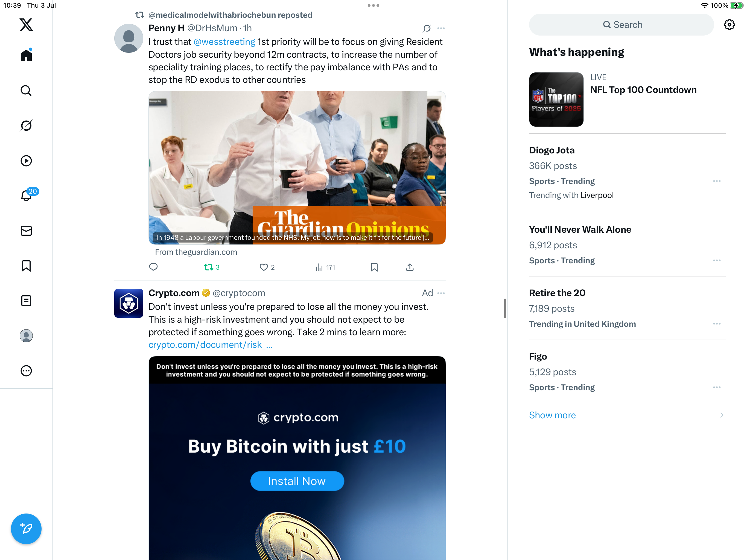Click Install Now on Bitcoin ad
The image size is (747, 560).
297,481
